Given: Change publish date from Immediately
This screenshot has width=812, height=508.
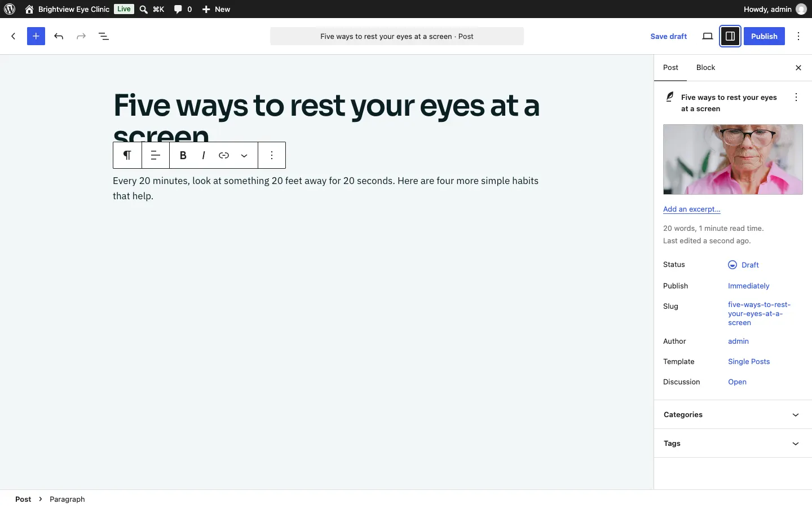Looking at the screenshot, I should 749,286.
